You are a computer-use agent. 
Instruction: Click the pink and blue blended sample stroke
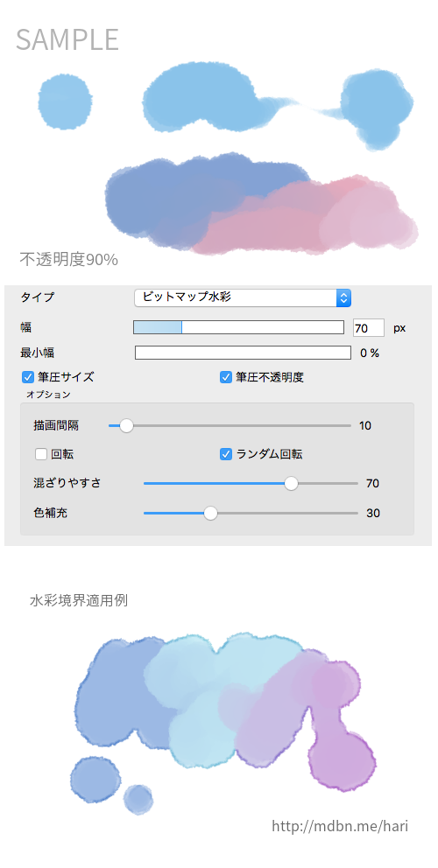(260, 205)
